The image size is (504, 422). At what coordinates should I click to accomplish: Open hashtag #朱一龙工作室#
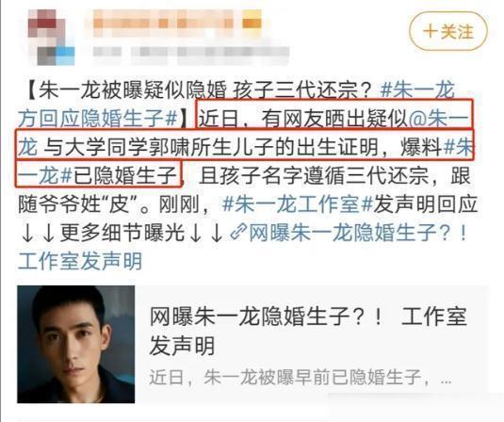[298, 204]
